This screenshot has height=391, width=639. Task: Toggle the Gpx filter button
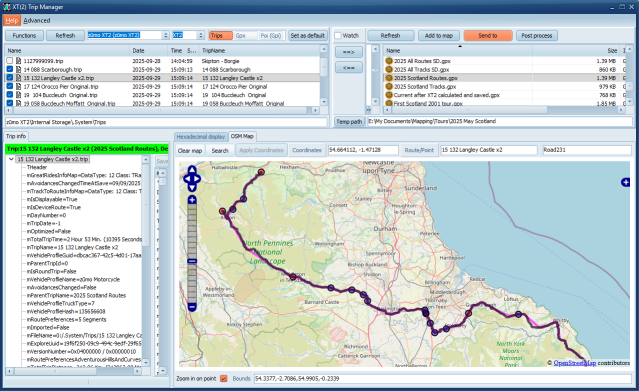[246, 35]
